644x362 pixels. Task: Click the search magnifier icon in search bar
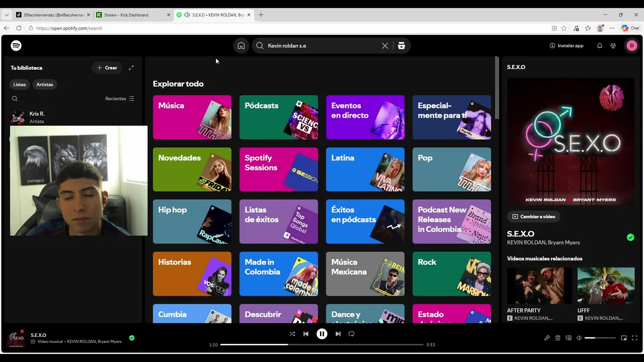[260, 46]
